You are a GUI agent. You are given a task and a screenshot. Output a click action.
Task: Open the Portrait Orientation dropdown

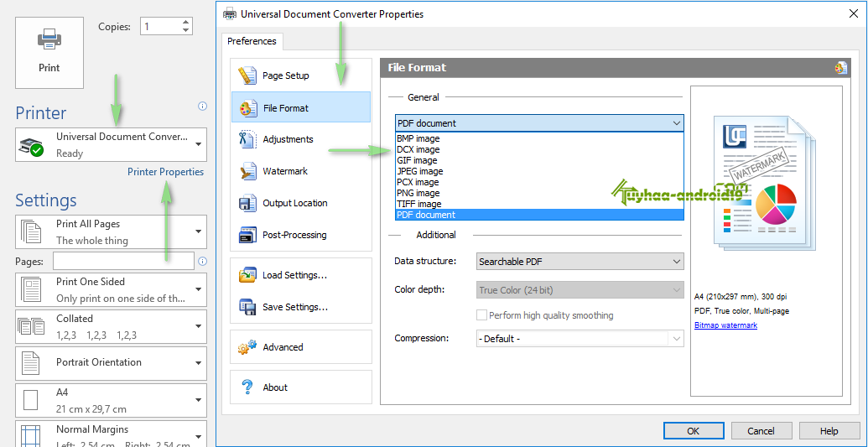point(112,363)
